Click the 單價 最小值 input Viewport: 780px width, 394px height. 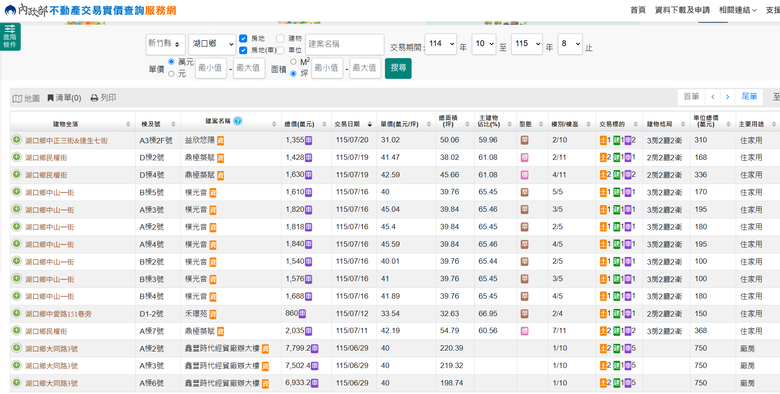(211, 68)
